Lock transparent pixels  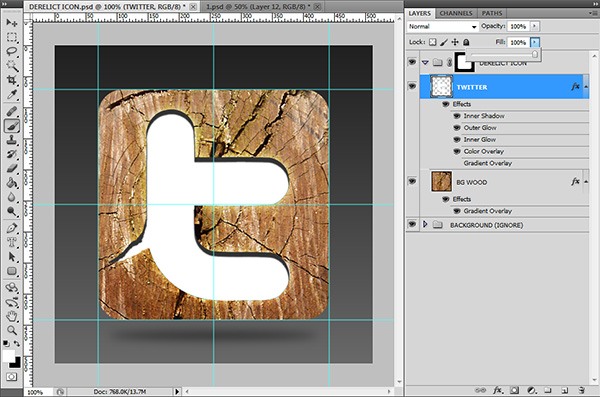pyautogui.click(x=432, y=42)
